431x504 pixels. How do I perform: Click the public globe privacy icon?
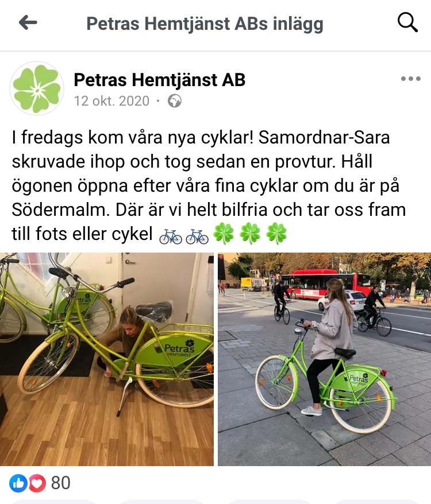[x=175, y=101]
